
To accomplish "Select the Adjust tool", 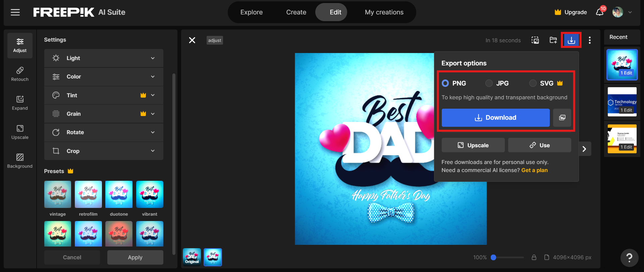I will [20, 45].
